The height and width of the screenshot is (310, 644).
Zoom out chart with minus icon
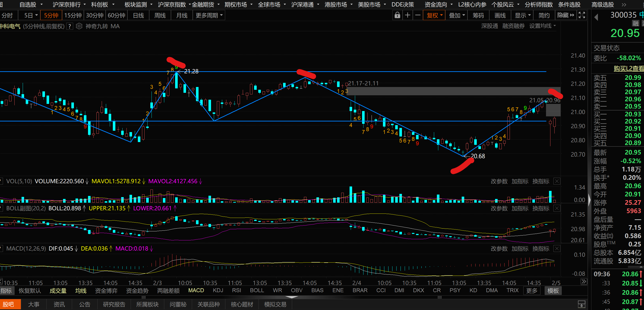point(418,15)
